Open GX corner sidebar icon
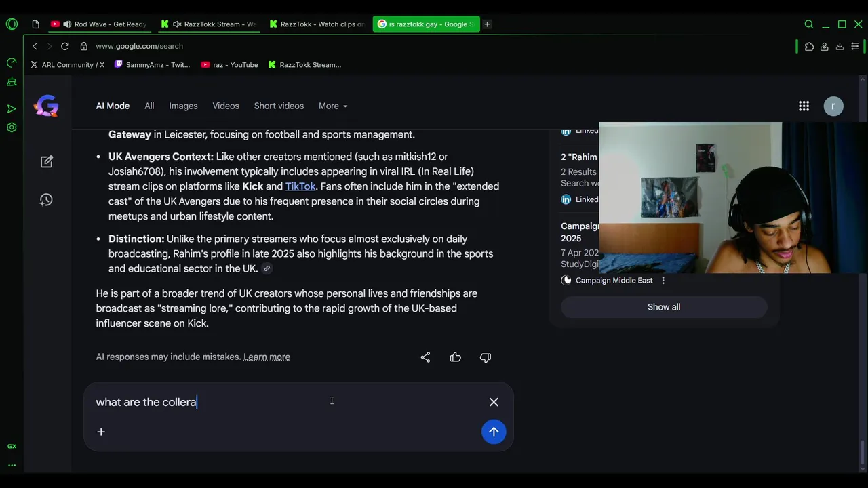The height and width of the screenshot is (488, 868). (x=12, y=446)
